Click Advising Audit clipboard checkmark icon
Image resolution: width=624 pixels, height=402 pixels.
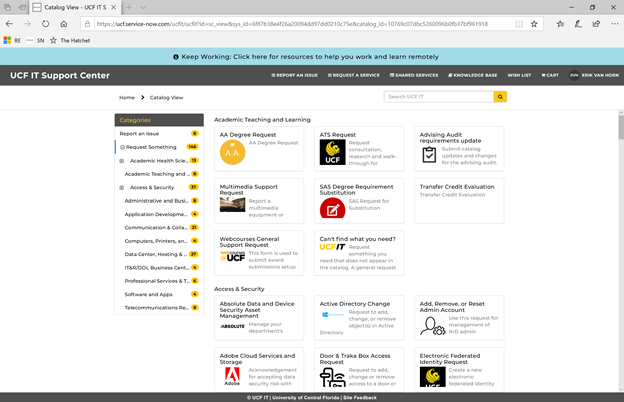[x=429, y=154]
